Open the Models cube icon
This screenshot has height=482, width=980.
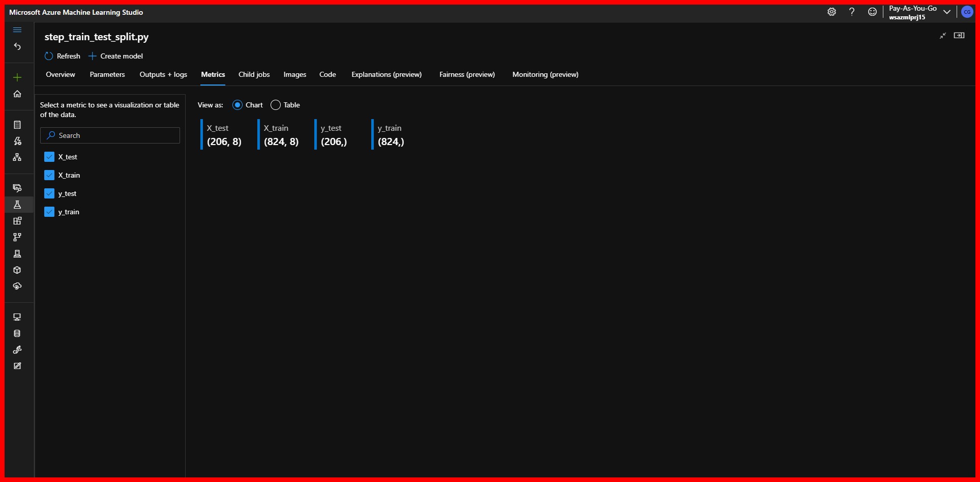[17, 270]
